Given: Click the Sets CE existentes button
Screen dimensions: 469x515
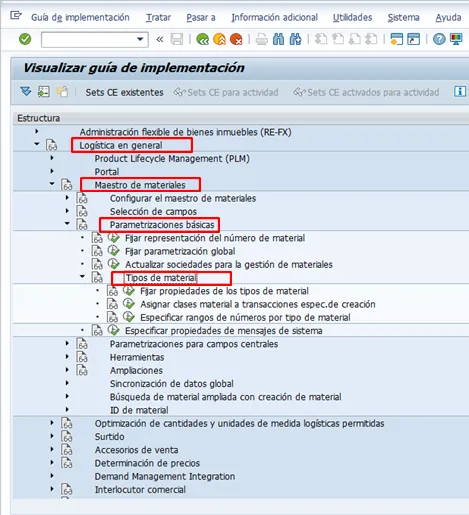Looking at the screenshot, I should [124, 92].
